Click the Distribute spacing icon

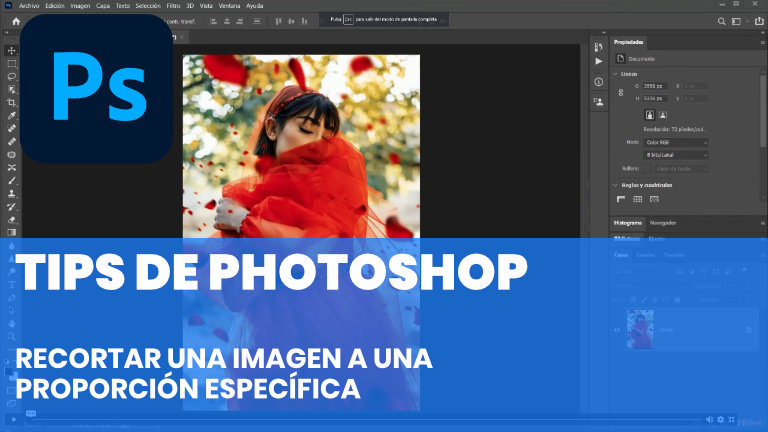pos(257,21)
